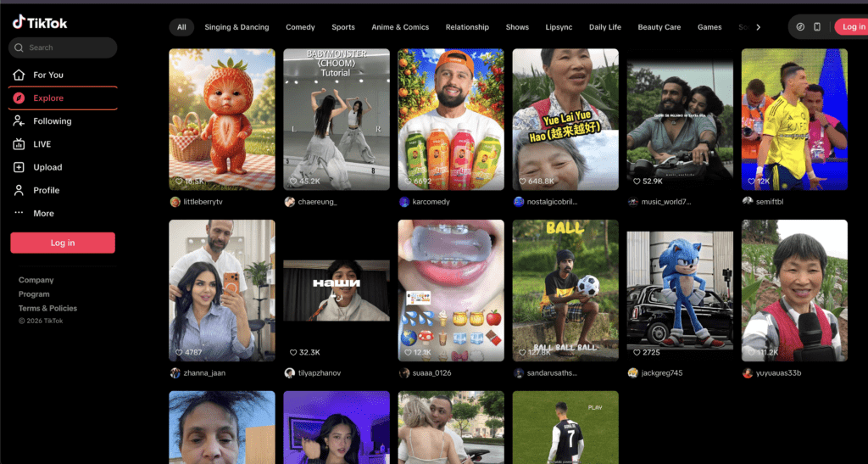
Task: Open the TikTok logo home link
Action: pos(40,22)
